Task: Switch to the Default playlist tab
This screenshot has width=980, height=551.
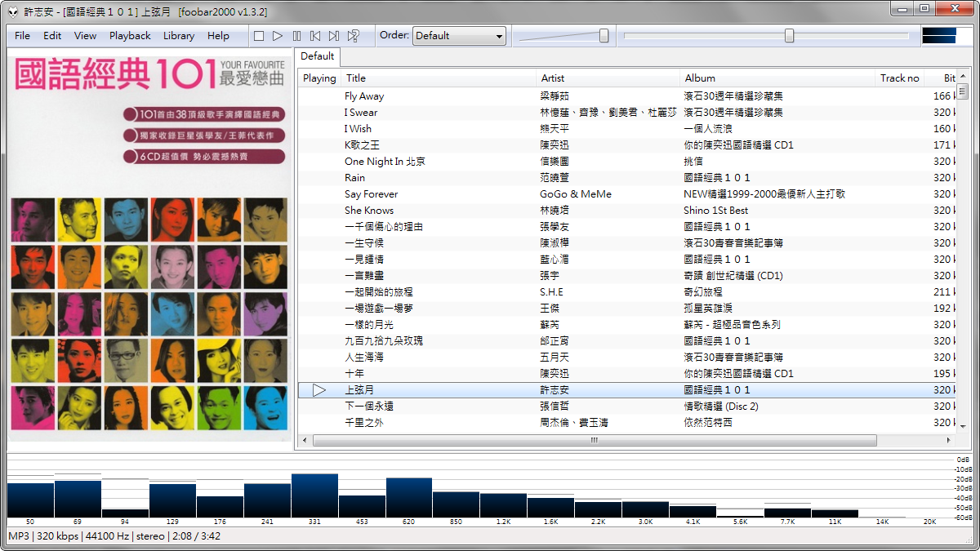Action: pyautogui.click(x=317, y=56)
